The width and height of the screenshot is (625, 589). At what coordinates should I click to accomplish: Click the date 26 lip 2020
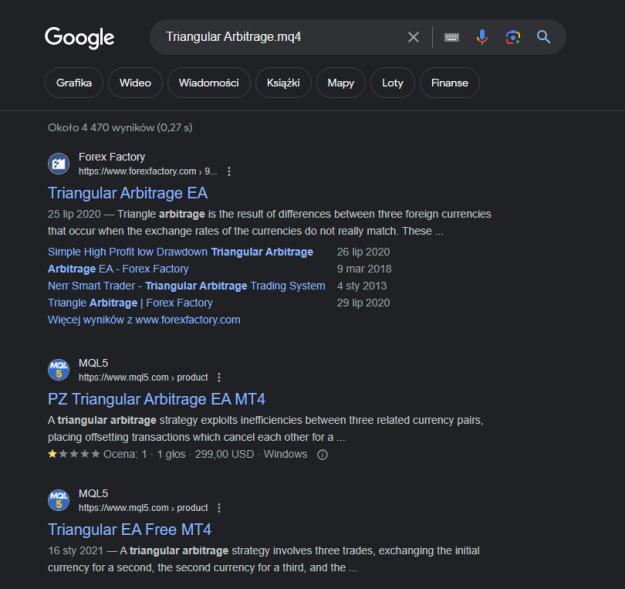pyautogui.click(x=364, y=252)
